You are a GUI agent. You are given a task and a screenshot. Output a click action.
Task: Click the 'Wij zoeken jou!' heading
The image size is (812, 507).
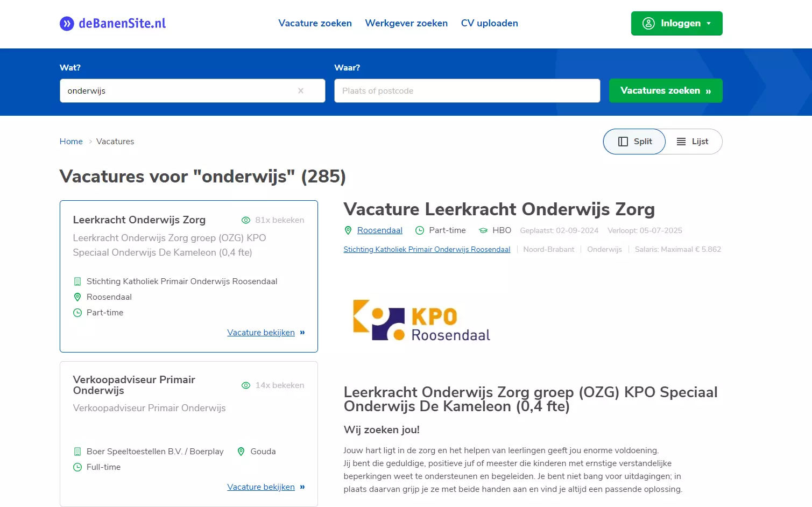point(382,429)
